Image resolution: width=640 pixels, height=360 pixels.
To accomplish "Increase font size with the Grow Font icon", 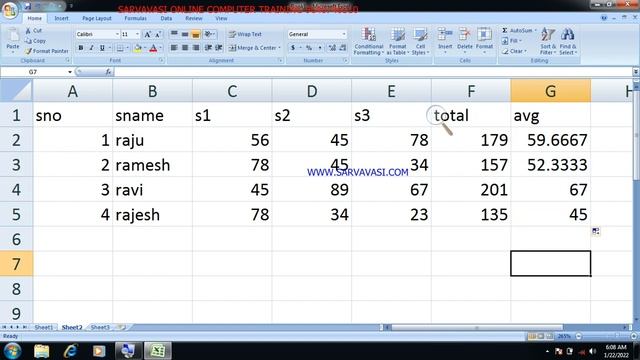I will tap(148, 34).
